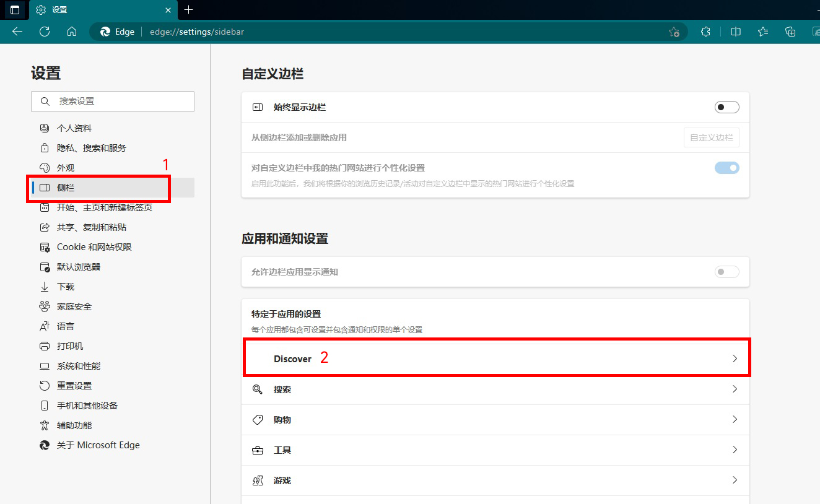Disable 对自定义边栏中我的热门网站进行个性化设置 toggle
The width and height of the screenshot is (820, 504).
[726, 167]
